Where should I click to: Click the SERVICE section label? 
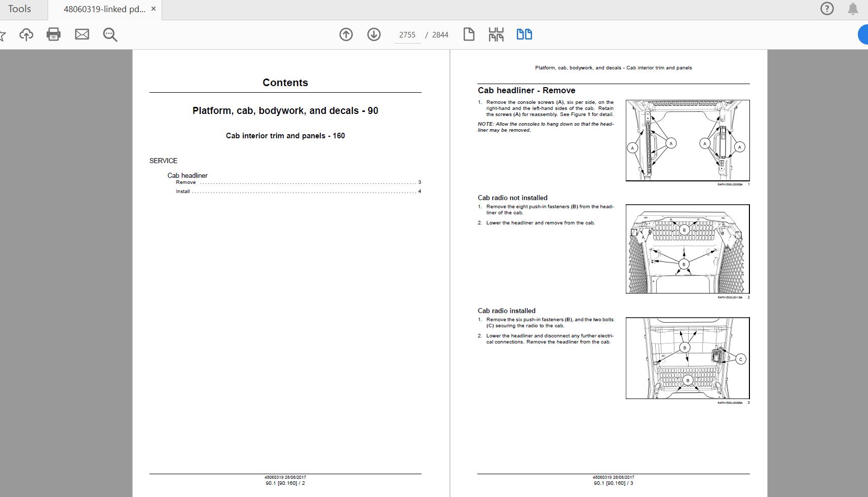coord(163,161)
